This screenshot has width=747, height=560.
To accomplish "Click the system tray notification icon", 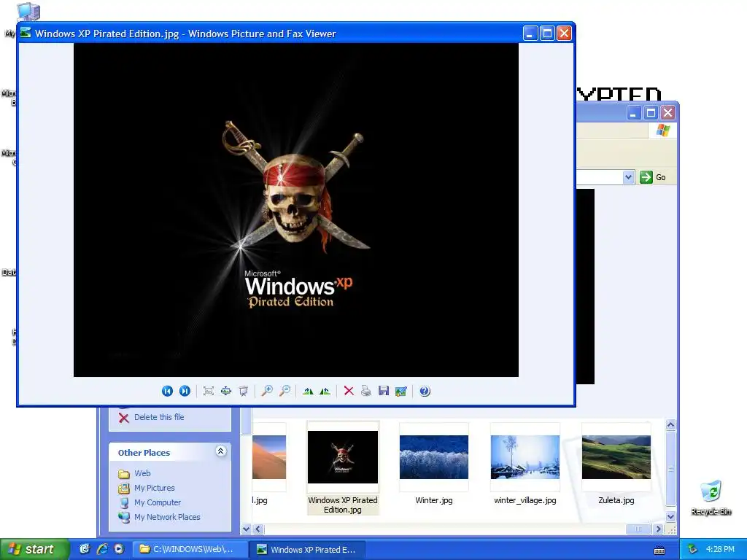I will [x=692, y=549].
